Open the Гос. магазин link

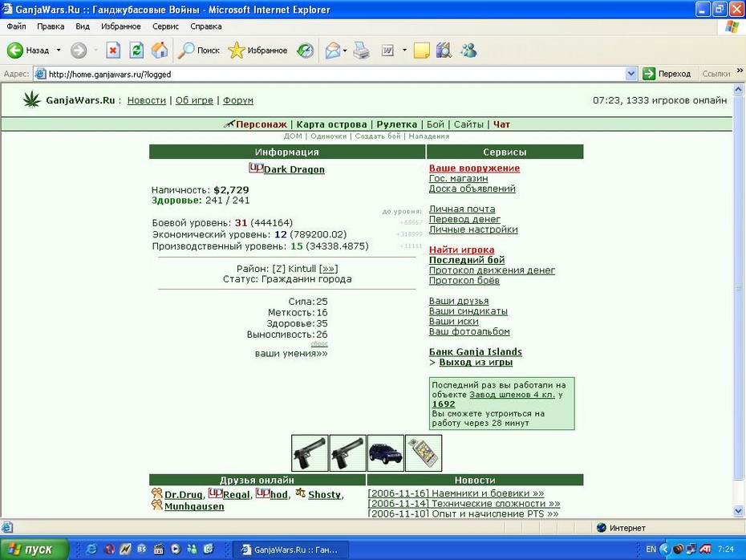coord(458,178)
